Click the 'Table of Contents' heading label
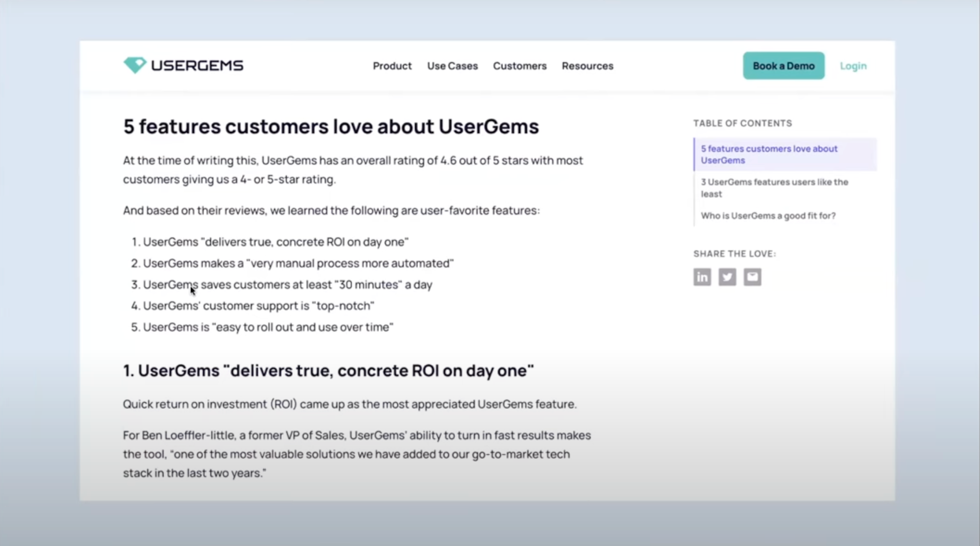The height and width of the screenshot is (546, 980). tap(742, 124)
